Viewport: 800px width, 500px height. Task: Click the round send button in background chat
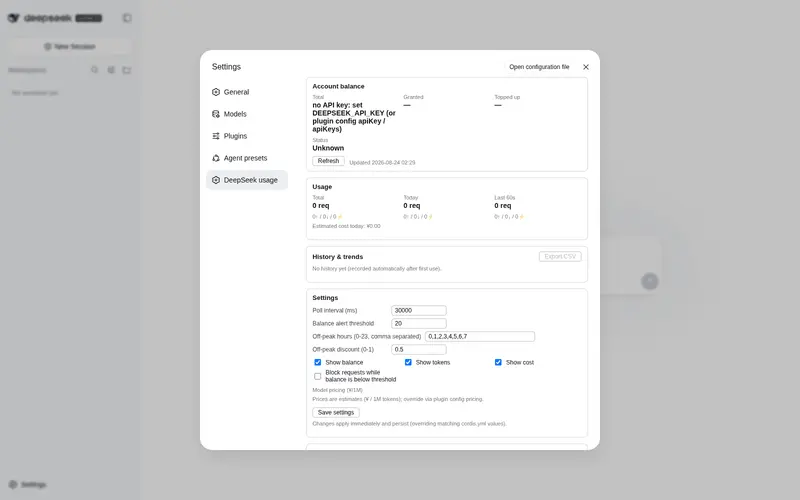[x=649, y=281]
